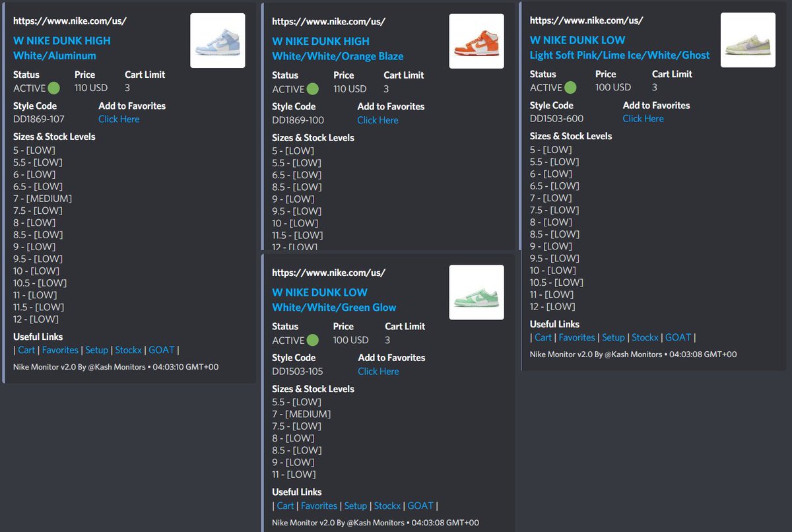Select price '110 USD' in Orange Blaze card

350,88
